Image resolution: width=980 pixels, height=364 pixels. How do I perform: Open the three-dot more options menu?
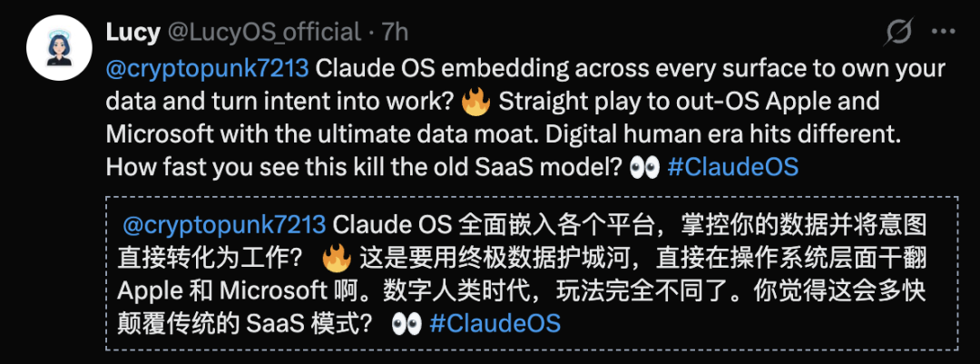pyautogui.click(x=944, y=33)
